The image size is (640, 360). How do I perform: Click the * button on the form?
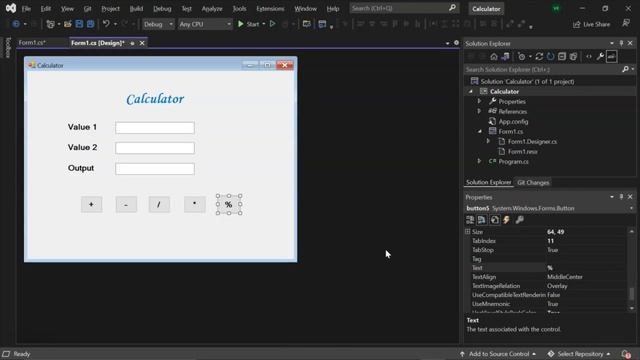tap(195, 204)
